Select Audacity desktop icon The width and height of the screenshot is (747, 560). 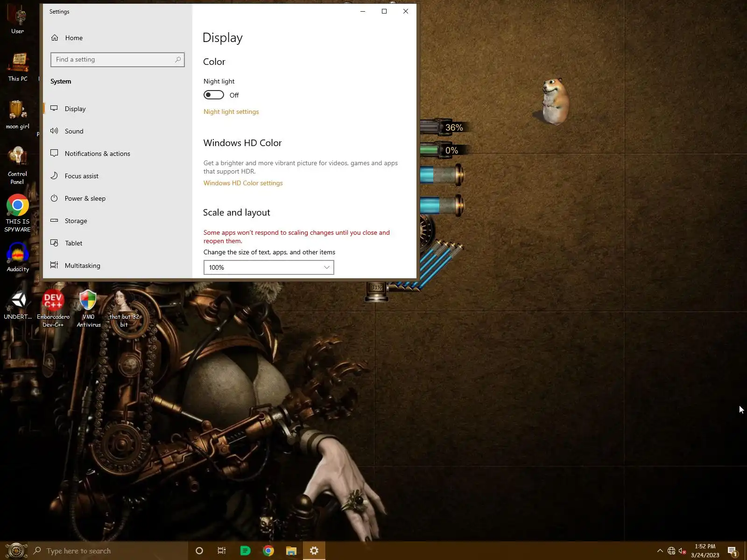(18, 257)
